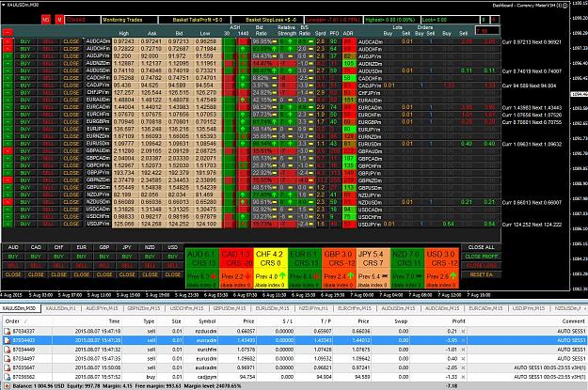The width and height of the screenshot is (588, 390).
Task: Sort orders by Symbol column
Action: pyautogui.click(x=207, y=321)
